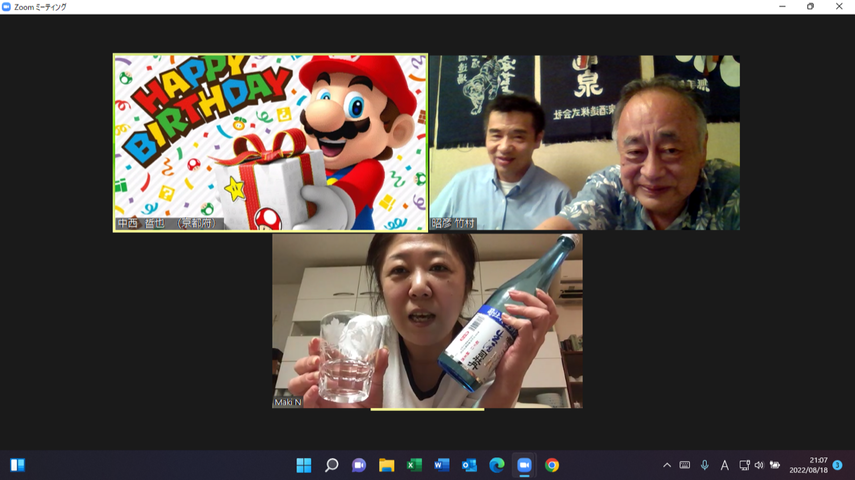Select the Happy Birthday Mario video tile
This screenshot has height=480, width=855.
[x=270, y=143]
